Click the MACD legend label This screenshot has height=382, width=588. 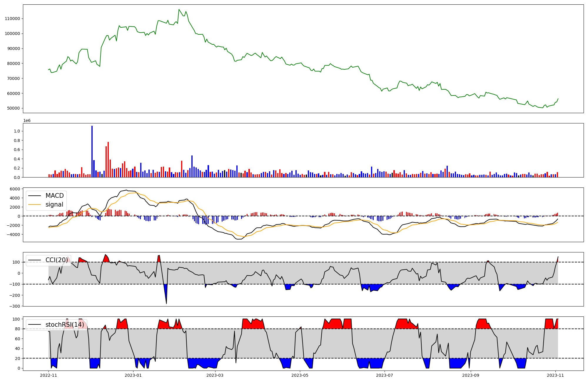(54, 196)
